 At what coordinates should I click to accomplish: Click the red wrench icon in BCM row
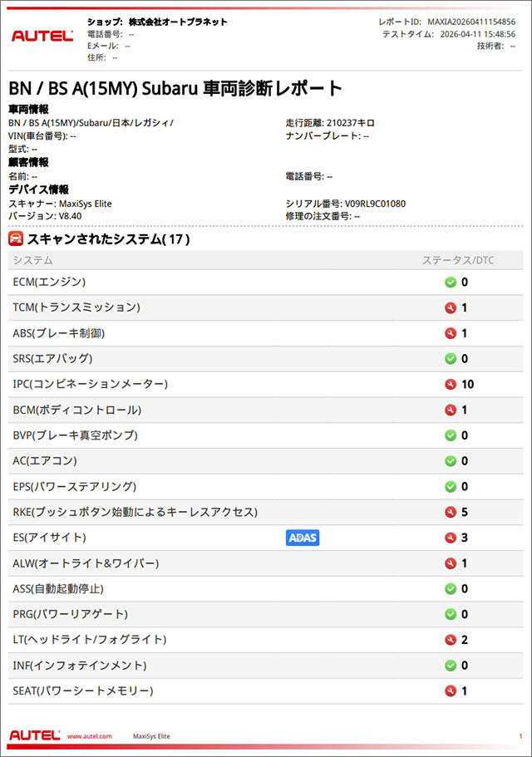451,410
